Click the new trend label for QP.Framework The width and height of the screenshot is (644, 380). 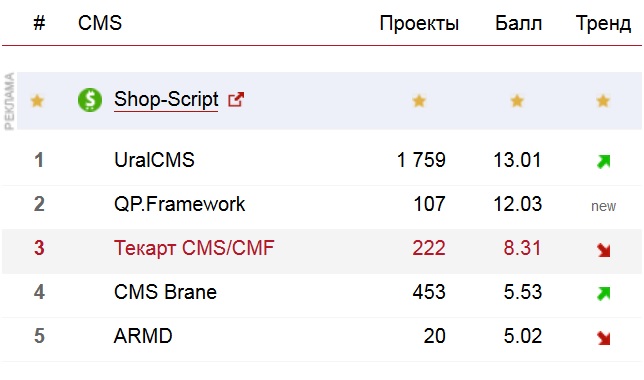(x=603, y=206)
